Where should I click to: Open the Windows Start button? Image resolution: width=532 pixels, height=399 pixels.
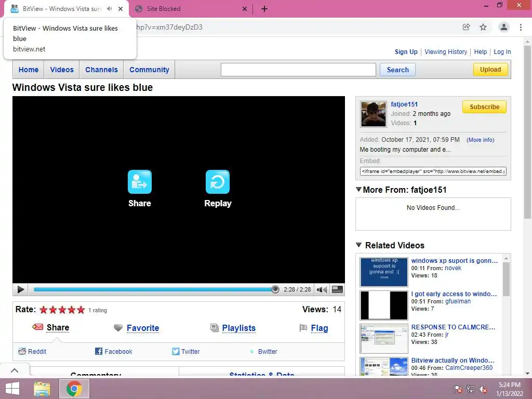click(12, 389)
